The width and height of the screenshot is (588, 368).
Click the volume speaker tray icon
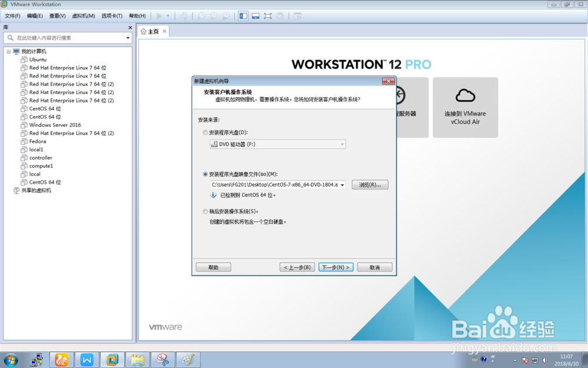tap(545, 360)
